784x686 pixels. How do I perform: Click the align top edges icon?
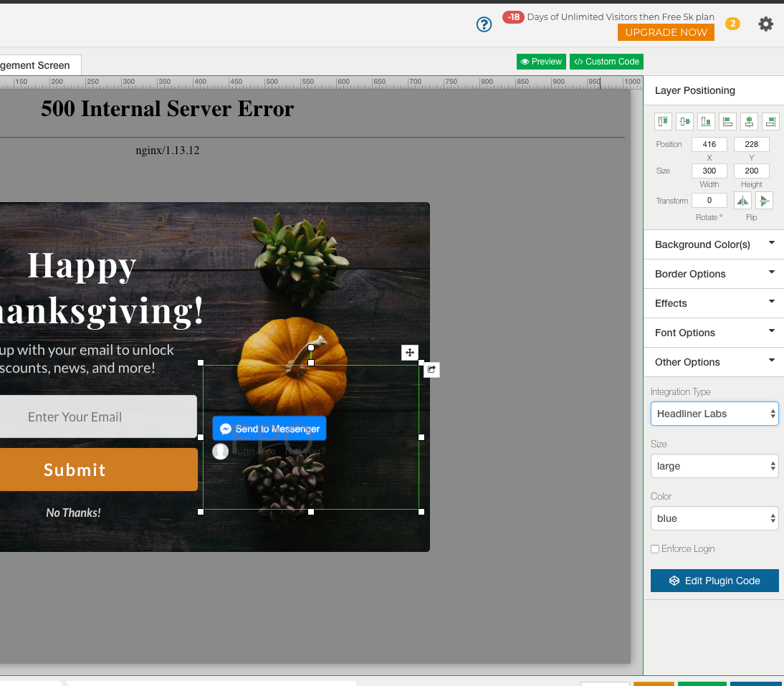pos(663,122)
